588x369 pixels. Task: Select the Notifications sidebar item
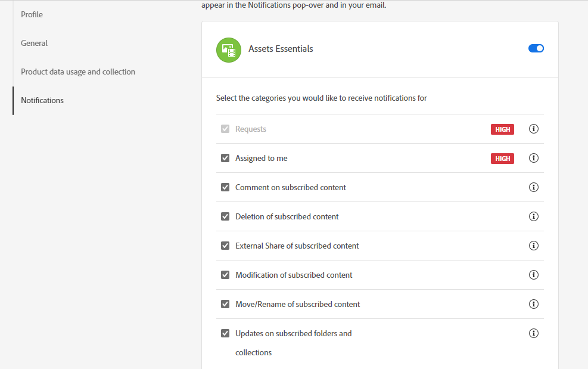(x=42, y=100)
